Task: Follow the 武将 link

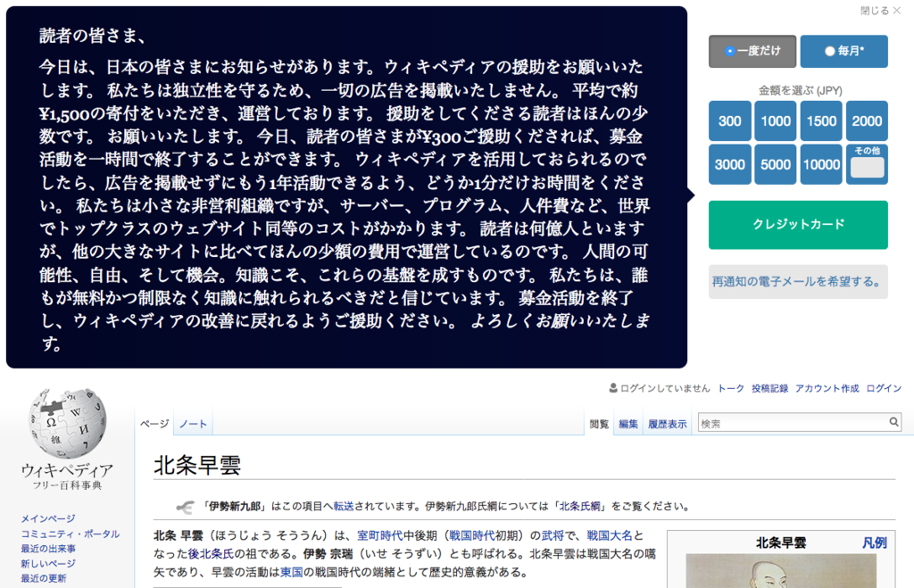Action: [x=553, y=535]
